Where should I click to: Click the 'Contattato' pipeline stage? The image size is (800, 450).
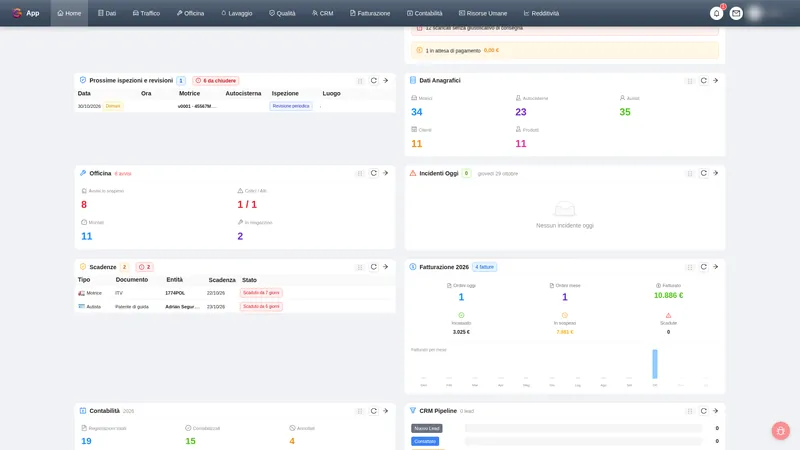[x=425, y=441]
